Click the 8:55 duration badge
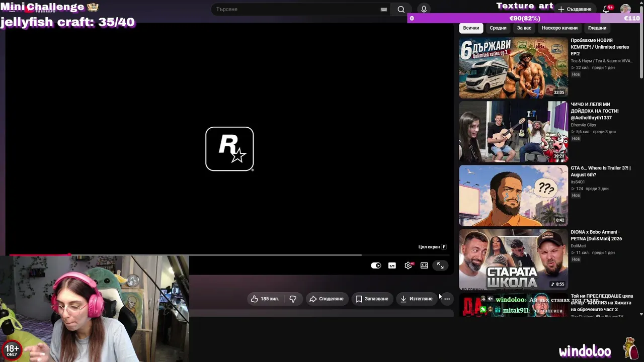 (x=557, y=284)
